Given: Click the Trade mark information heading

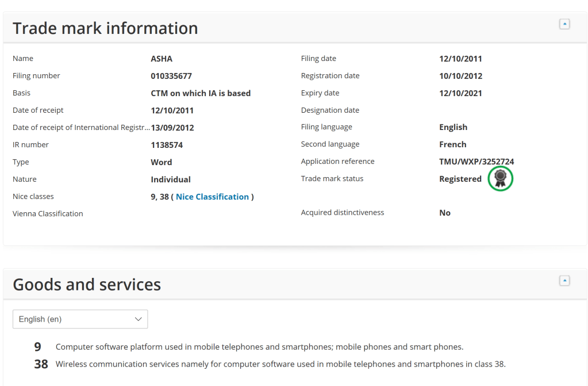Looking at the screenshot, I should 105,28.
